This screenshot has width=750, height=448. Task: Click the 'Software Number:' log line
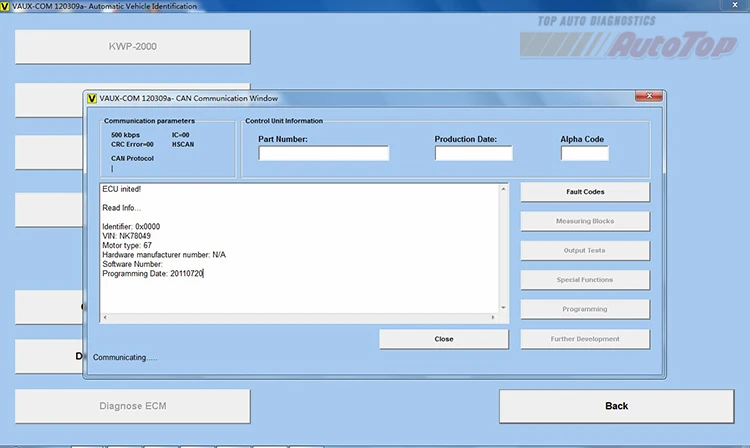[x=132, y=264]
